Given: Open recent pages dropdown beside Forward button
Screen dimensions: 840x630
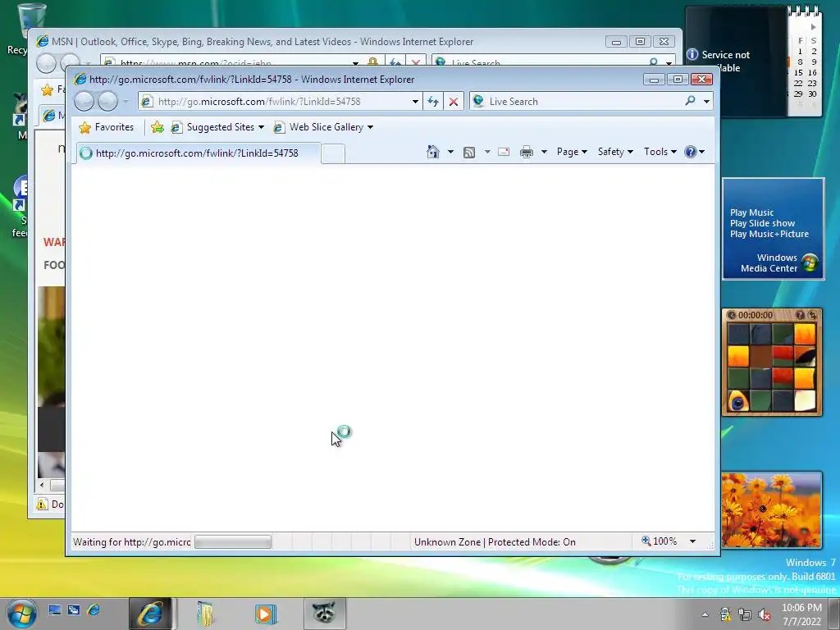Looking at the screenshot, I should click(126, 101).
